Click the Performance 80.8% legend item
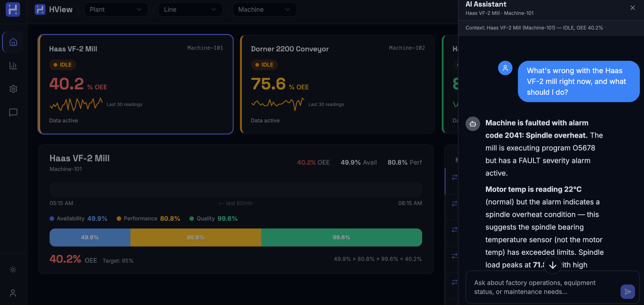The image size is (644, 305). tap(148, 219)
